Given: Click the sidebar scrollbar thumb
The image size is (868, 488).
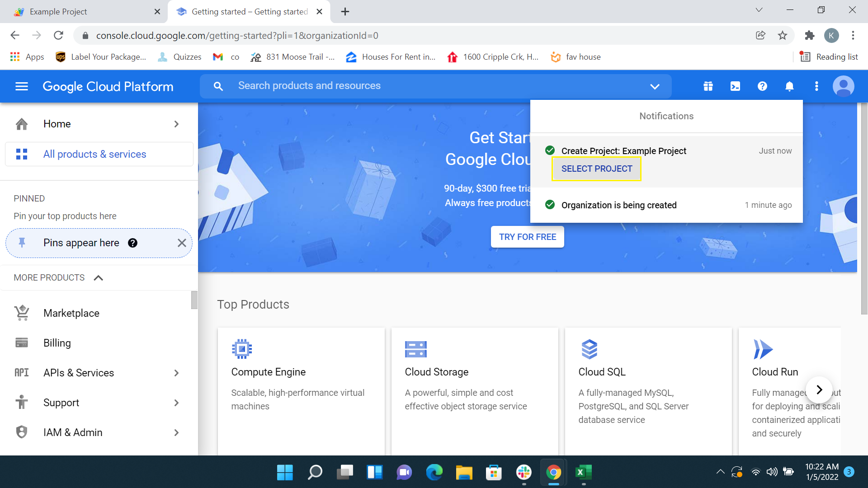Looking at the screenshot, I should [x=194, y=300].
